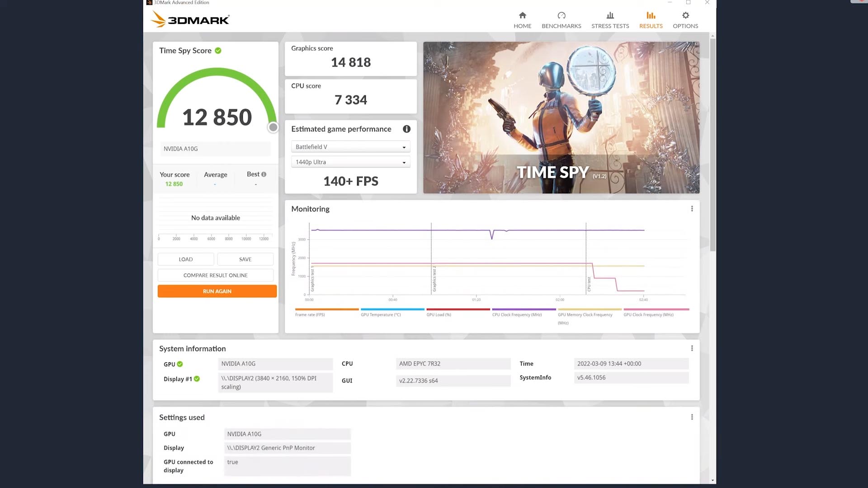Click the scrollbar down arrow
Screen dimensions: 868x488
[x=712, y=480]
